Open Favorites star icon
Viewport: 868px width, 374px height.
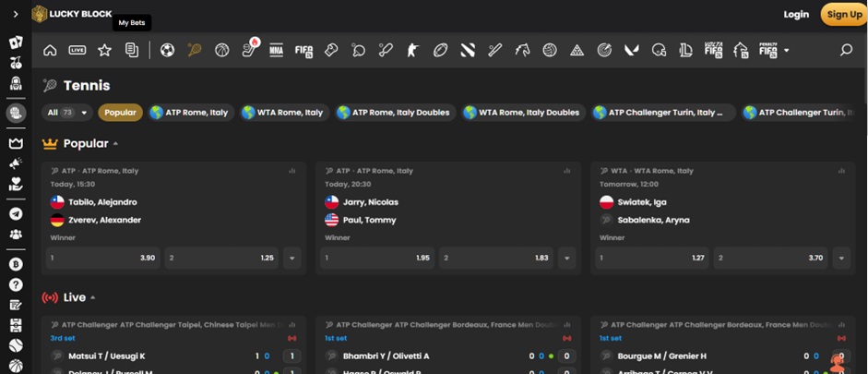[x=104, y=50]
